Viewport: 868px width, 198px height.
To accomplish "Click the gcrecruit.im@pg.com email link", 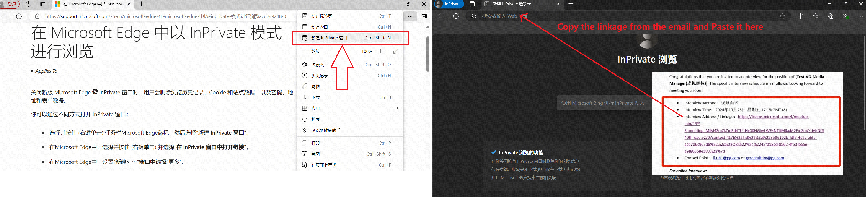I will click(x=765, y=158).
